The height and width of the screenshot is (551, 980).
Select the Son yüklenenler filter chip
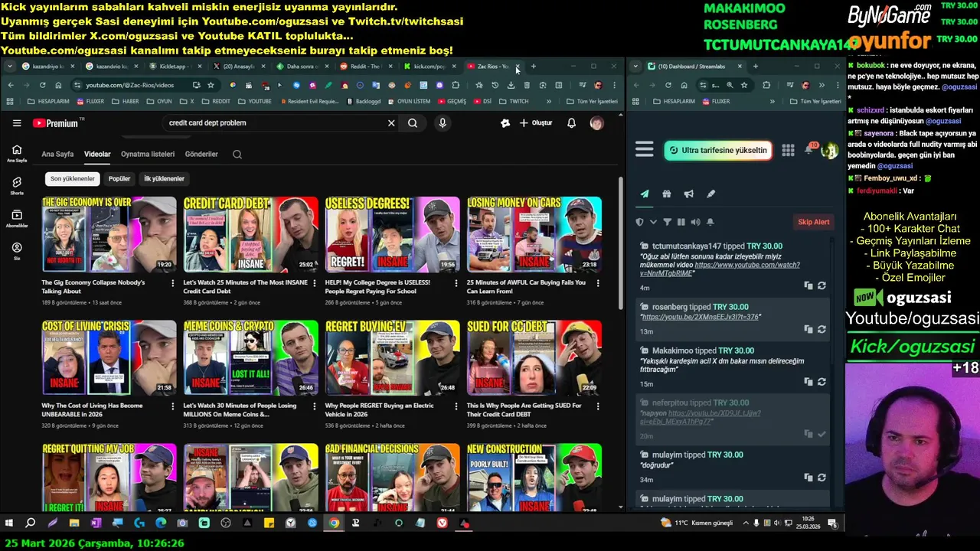coord(73,178)
